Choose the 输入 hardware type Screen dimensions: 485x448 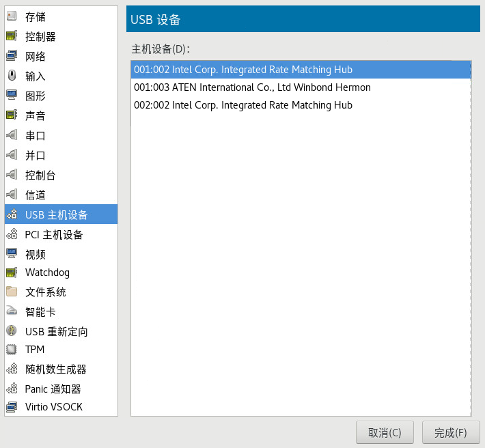point(61,76)
